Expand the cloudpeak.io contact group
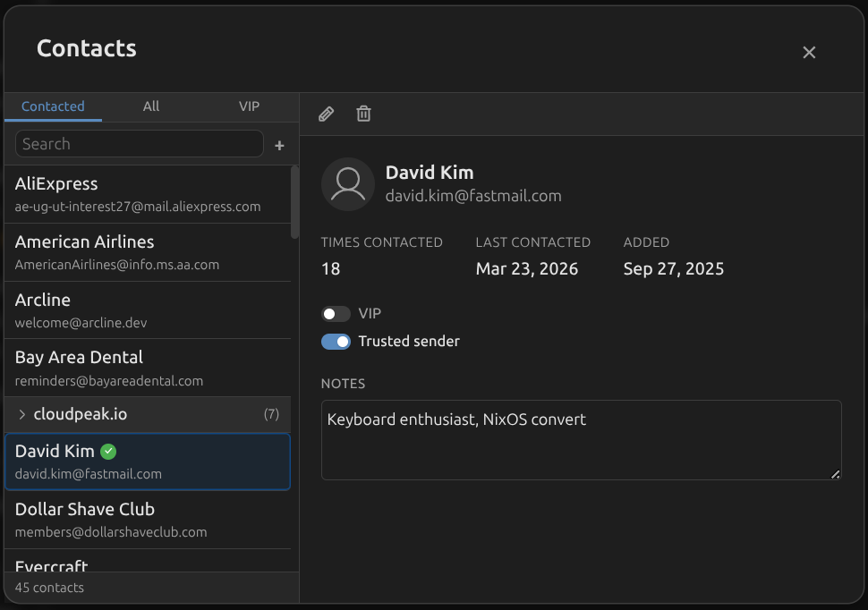868x610 pixels. [x=22, y=414]
